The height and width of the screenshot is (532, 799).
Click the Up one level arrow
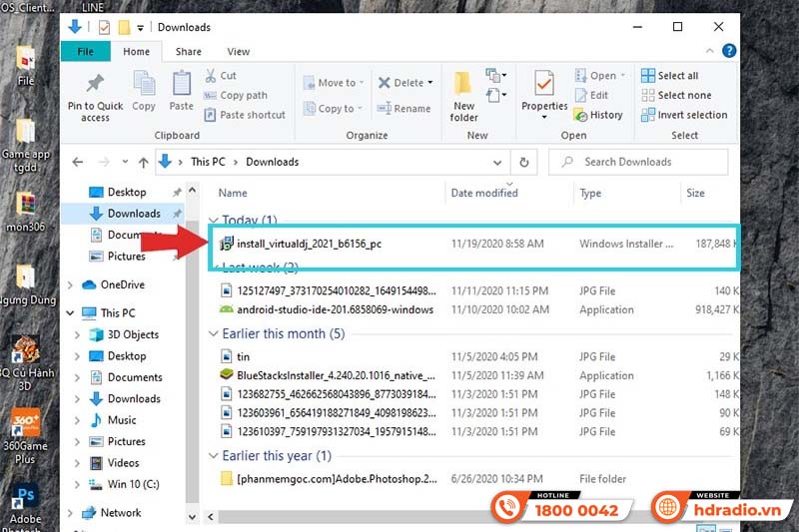tap(144, 162)
